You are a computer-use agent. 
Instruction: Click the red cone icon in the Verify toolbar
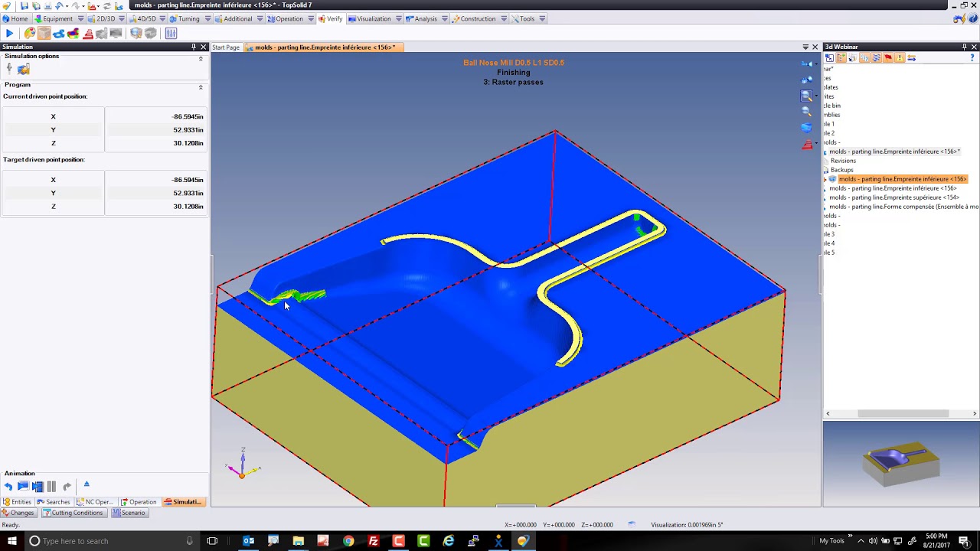88,33
